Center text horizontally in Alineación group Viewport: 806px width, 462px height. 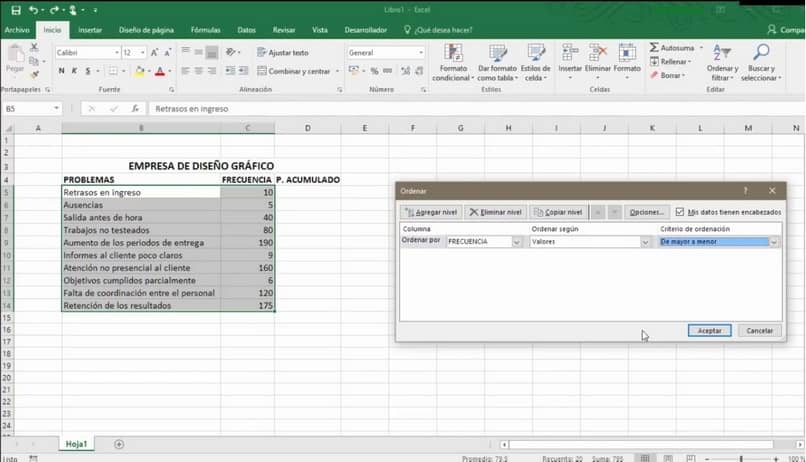pyautogui.click(x=198, y=71)
